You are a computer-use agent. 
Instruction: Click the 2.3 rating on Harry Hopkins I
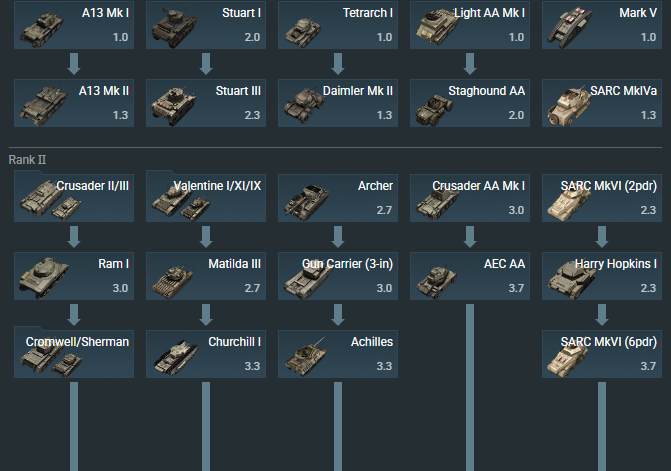coord(649,288)
